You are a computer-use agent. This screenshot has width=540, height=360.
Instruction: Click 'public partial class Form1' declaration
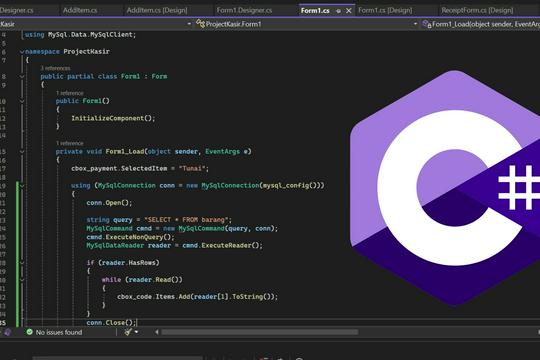click(90, 76)
